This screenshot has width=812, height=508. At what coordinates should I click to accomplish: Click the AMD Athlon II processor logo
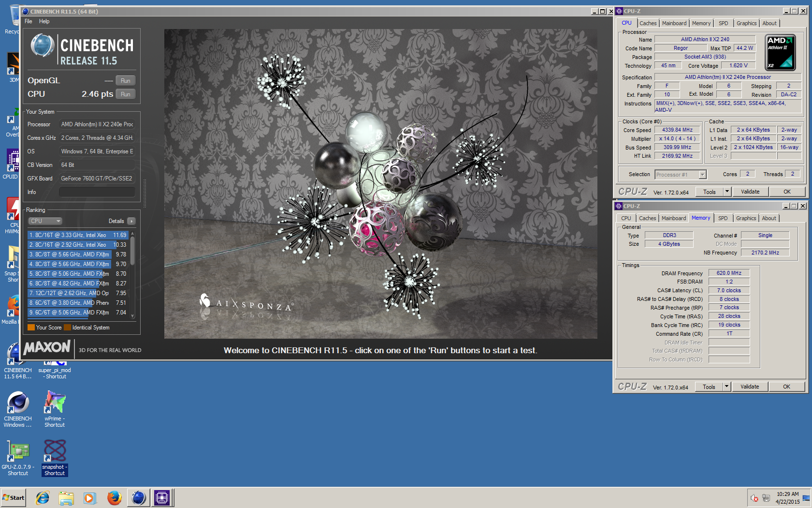(780, 52)
